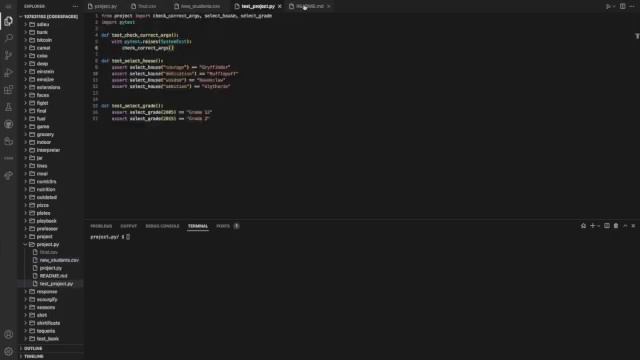Close the test_project.py tab
640x360 pixels.
pyautogui.click(x=280, y=6)
